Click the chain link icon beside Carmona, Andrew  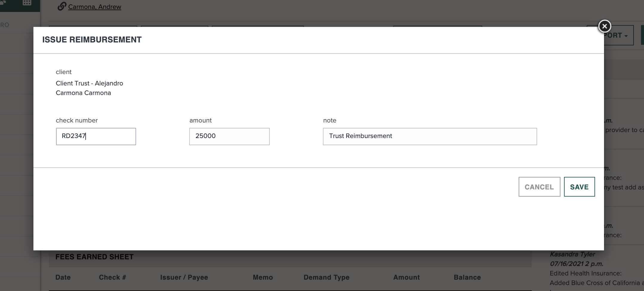point(62,6)
